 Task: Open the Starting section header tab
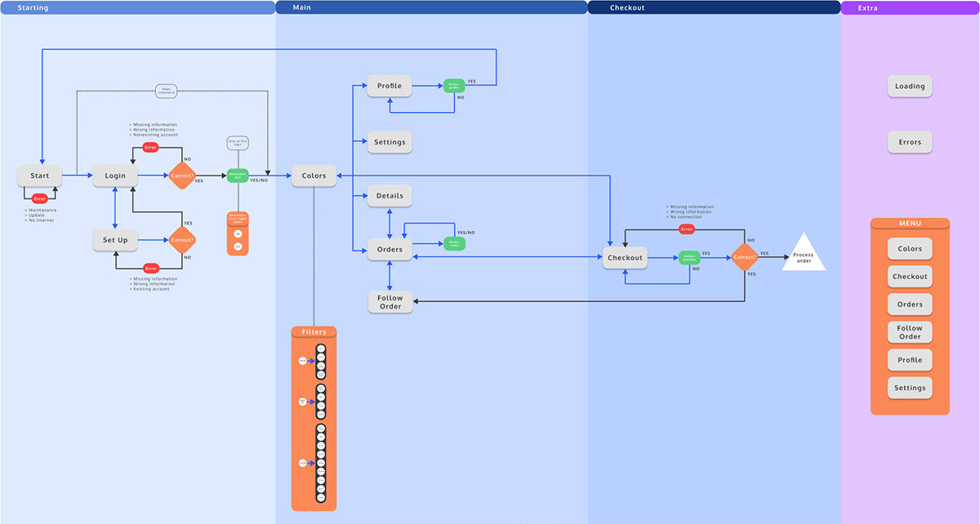coord(137,7)
